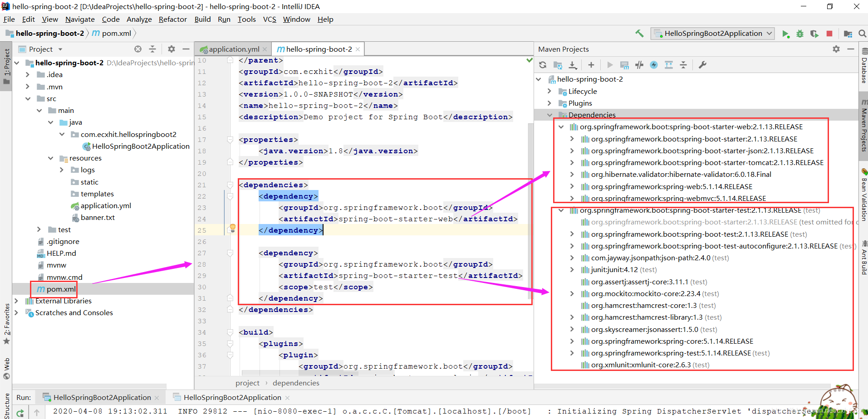
Task: Expand Lifecycle node in Maven panel
Action: click(x=549, y=91)
